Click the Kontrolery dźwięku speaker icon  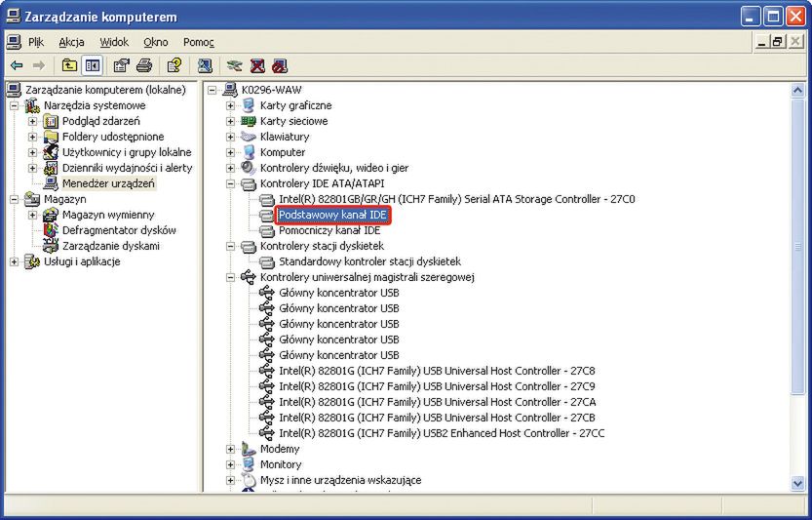click(249, 168)
